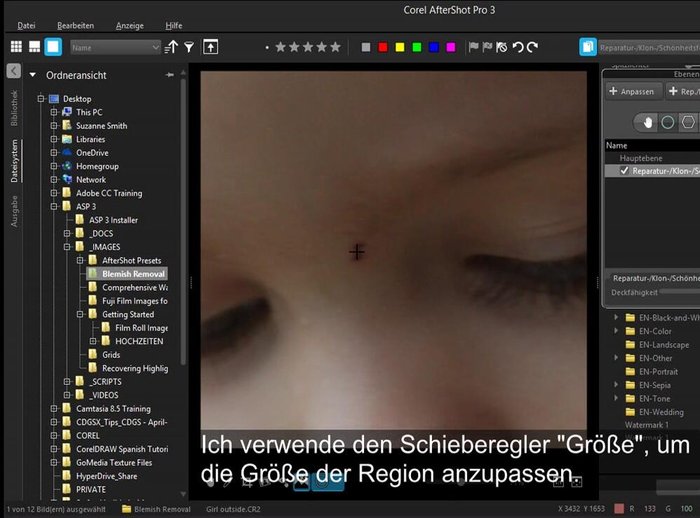
Task: Switch to thumbnail grid view
Action: (16, 46)
